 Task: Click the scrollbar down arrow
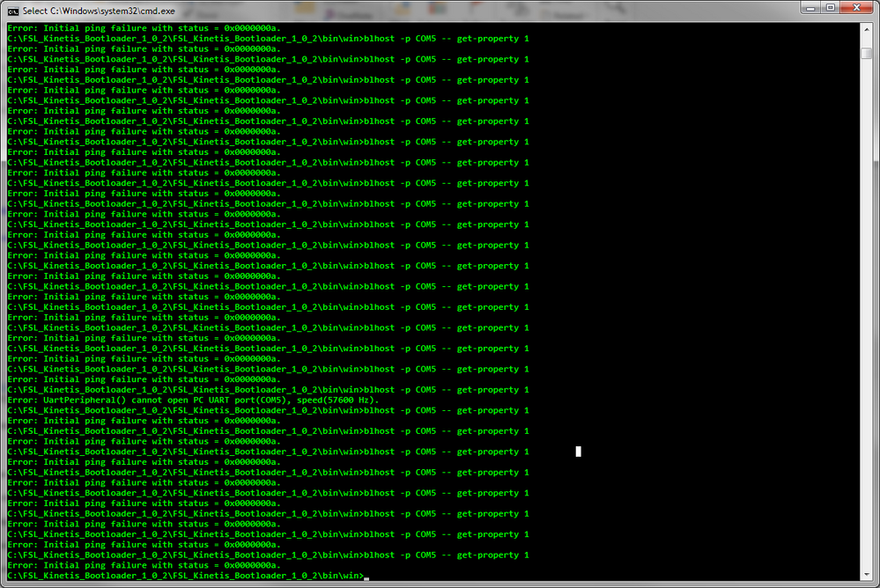pyautogui.click(x=867, y=575)
